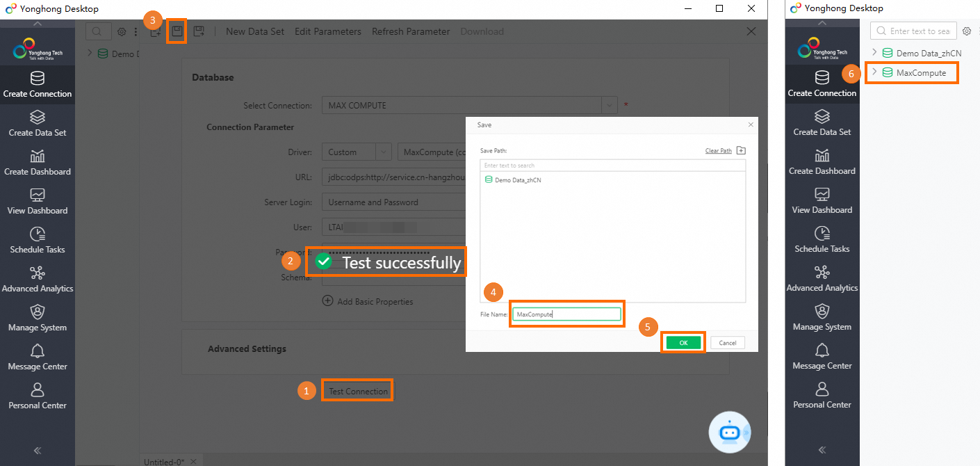Open Manage System in the right window sidebar
This screenshot has width=980, height=466.
click(x=822, y=318)
